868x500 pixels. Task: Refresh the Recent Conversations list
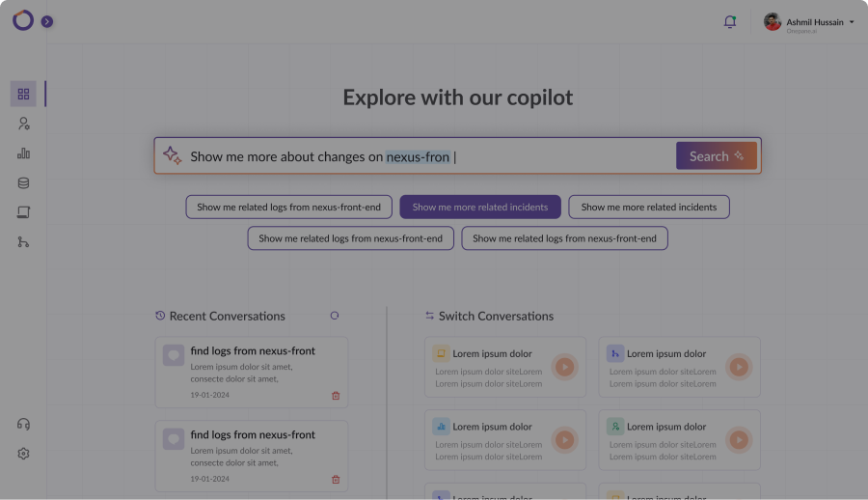point(335,316)
